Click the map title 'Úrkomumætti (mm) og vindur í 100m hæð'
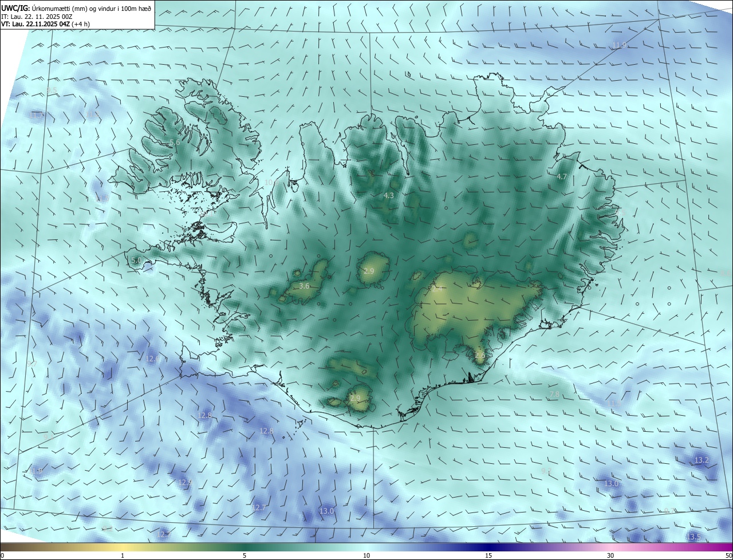This screenshot has height=560, width=733. point(92,7)
